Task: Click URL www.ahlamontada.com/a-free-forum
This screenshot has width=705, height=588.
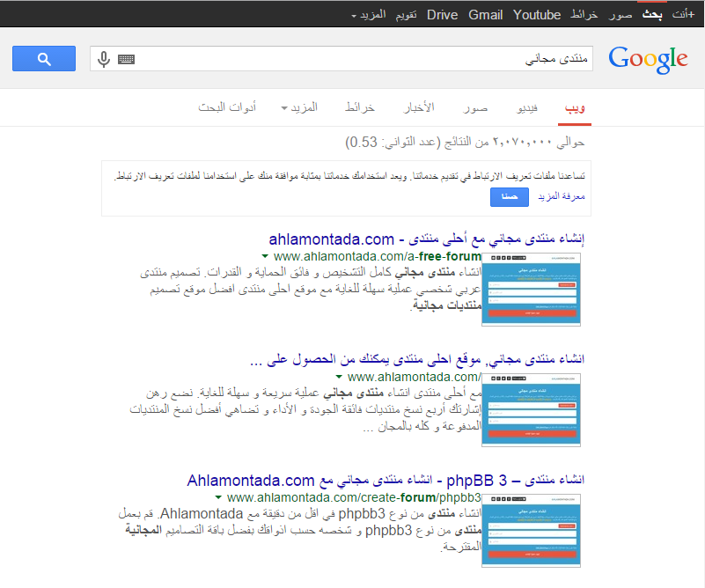Action: pos(378,257)
